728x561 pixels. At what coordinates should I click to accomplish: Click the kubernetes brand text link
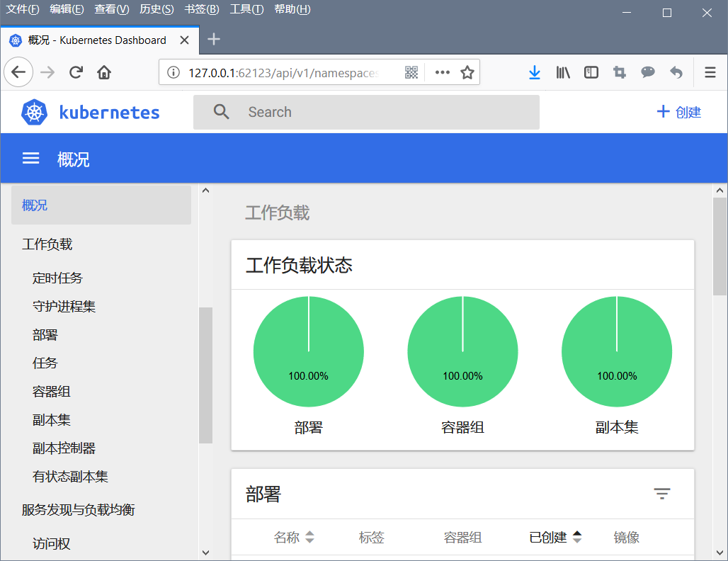click(110, 113)
